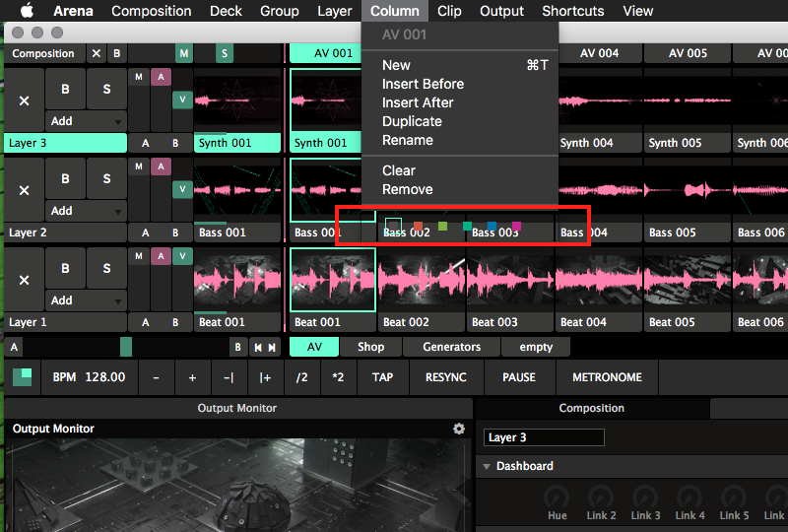Viewport: 788px width, 532px height.
Task: Click the Composition X clear button
Action: pyautogui.click(x=96, y=53)
